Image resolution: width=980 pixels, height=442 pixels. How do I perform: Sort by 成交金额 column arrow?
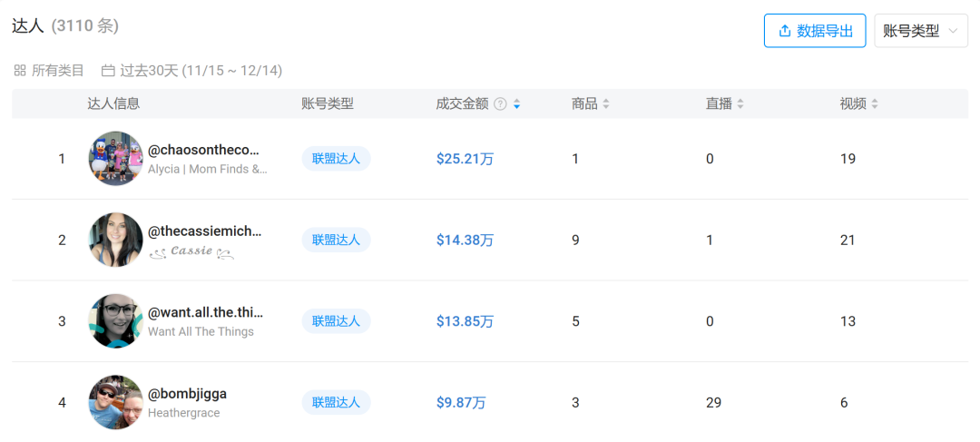(x=516, y=104)
